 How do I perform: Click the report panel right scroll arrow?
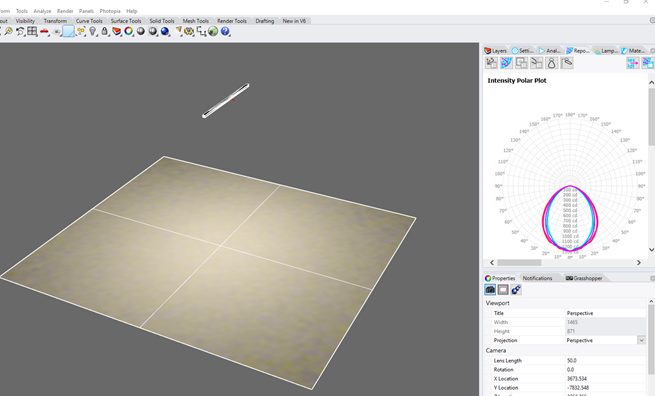(x=639, y=263)
